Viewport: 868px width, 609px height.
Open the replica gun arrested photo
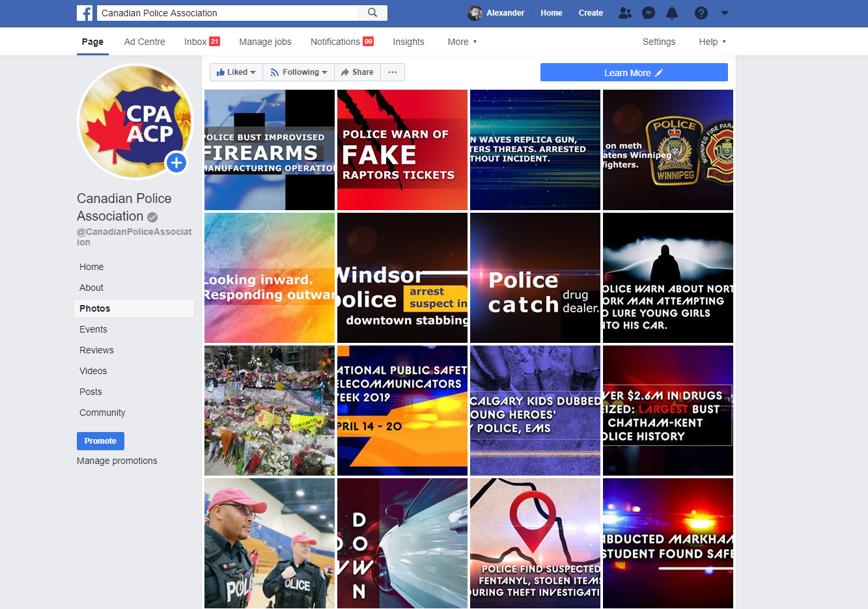click(x=535, y=150)
